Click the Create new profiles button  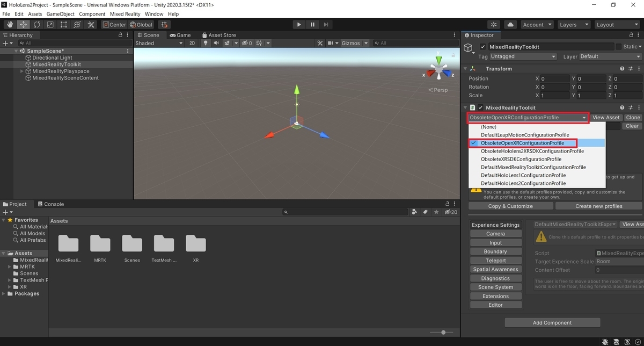(599, 206)
